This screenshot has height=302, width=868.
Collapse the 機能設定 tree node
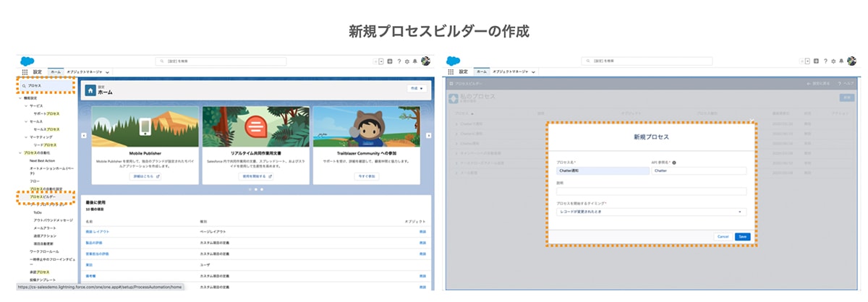(x=22, y=98)
